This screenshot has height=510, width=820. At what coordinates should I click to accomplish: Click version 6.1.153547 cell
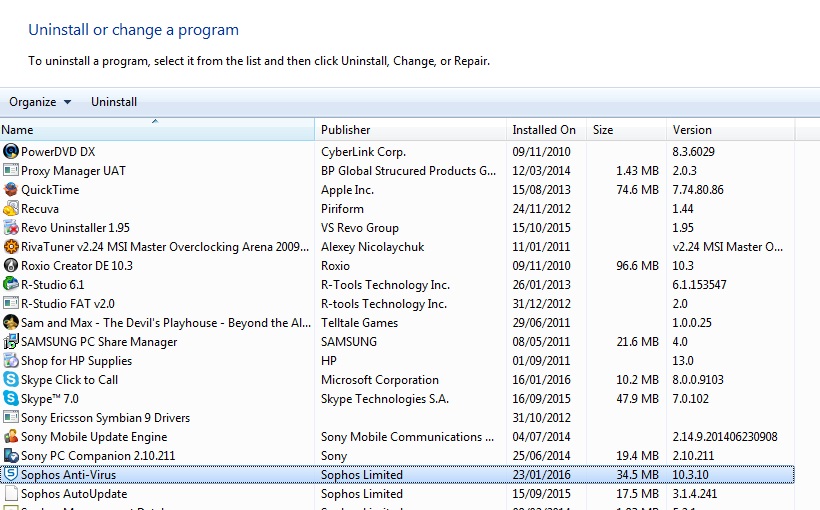pos(699,285)
